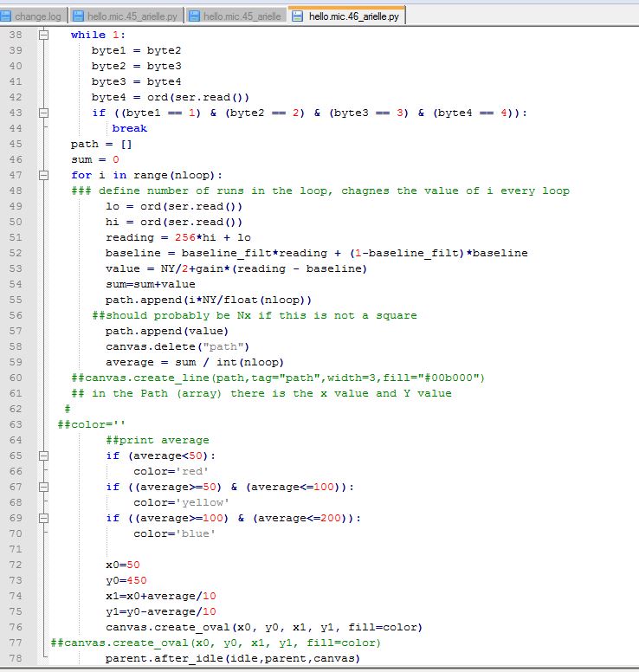Click uncommented 'canvas.create_oval' on line 76
This screenshot has height=672, width=639.
pos(264,627)
